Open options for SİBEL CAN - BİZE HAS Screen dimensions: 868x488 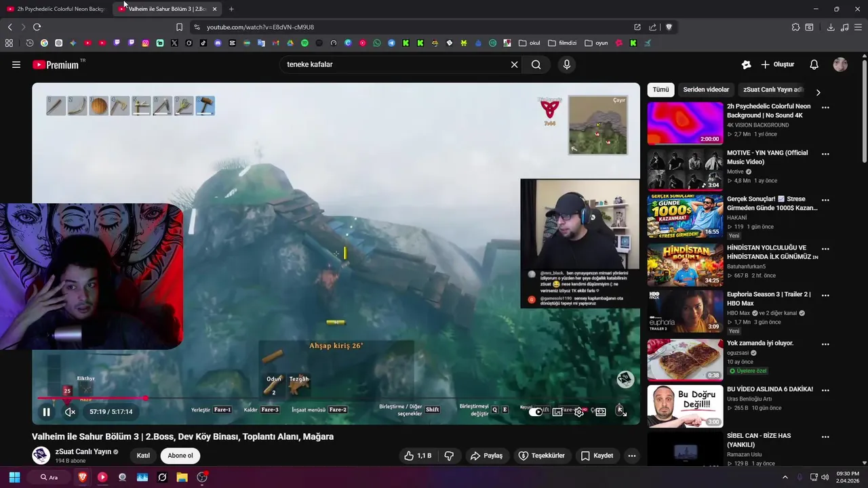click(825, 436)
